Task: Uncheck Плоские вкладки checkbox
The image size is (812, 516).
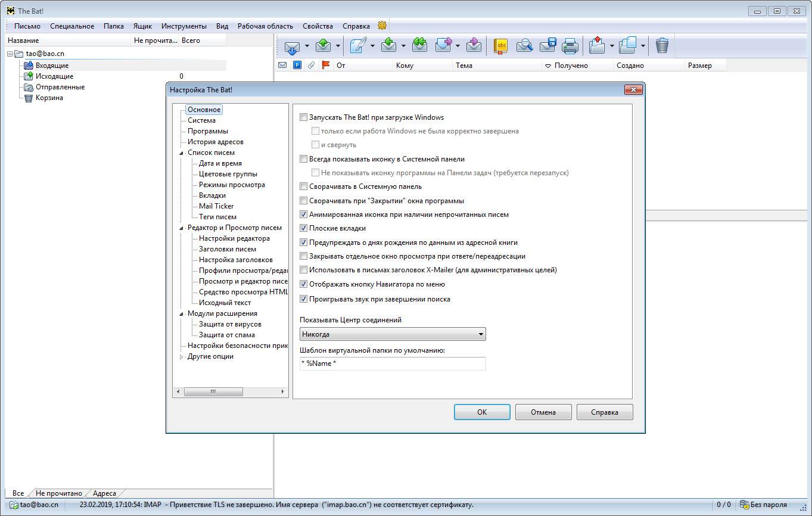Action: (x=304, y=228)
